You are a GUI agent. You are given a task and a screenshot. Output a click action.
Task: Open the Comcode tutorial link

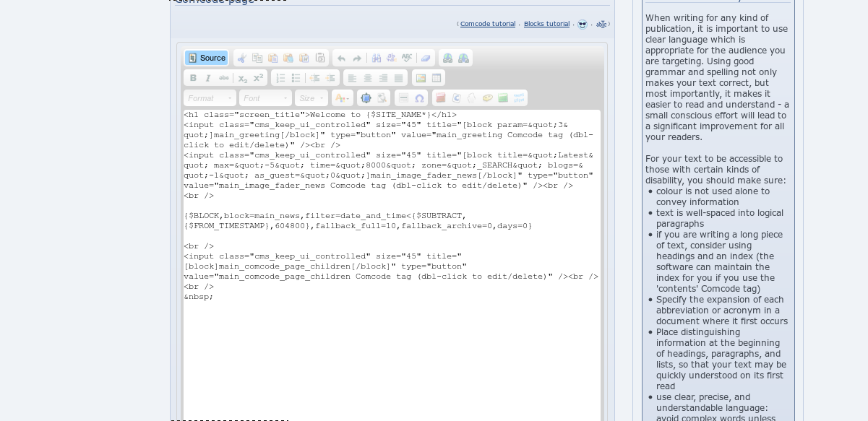[x=488, y=24]
